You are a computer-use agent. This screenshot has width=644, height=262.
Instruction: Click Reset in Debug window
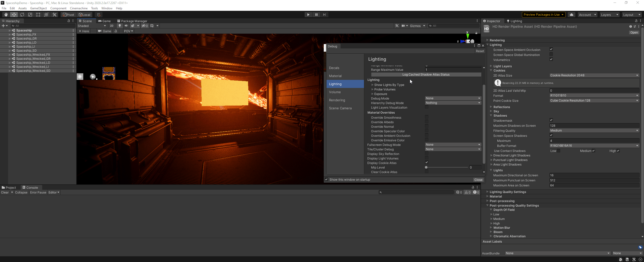click(479, 51)
